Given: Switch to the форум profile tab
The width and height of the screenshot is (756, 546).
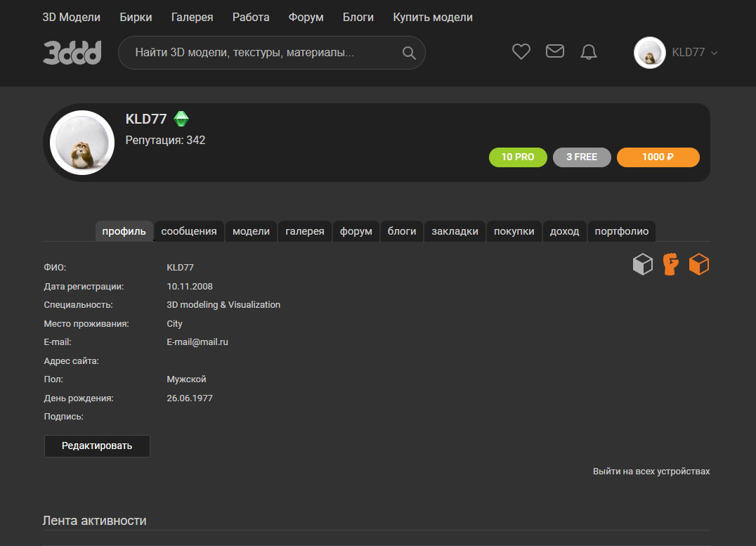Looking at the screenshot, I should pyautogui.click(x=356, y=231).
